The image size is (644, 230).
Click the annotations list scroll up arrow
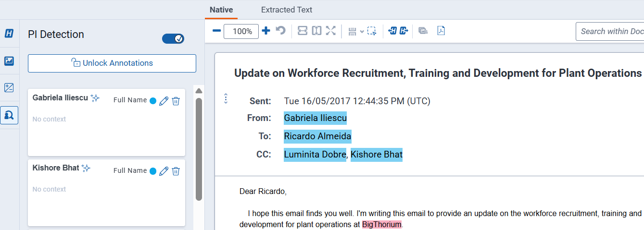coord(199,91)
